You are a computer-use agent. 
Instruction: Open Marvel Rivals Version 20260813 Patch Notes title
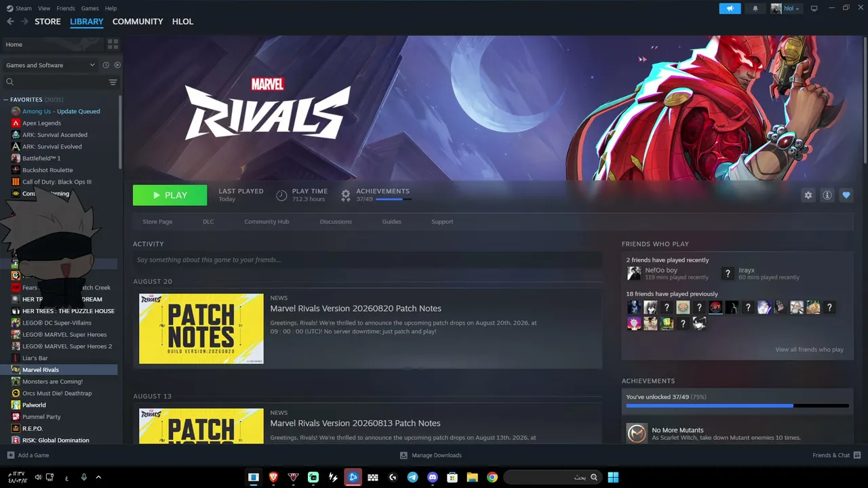[x=355, y=423]
